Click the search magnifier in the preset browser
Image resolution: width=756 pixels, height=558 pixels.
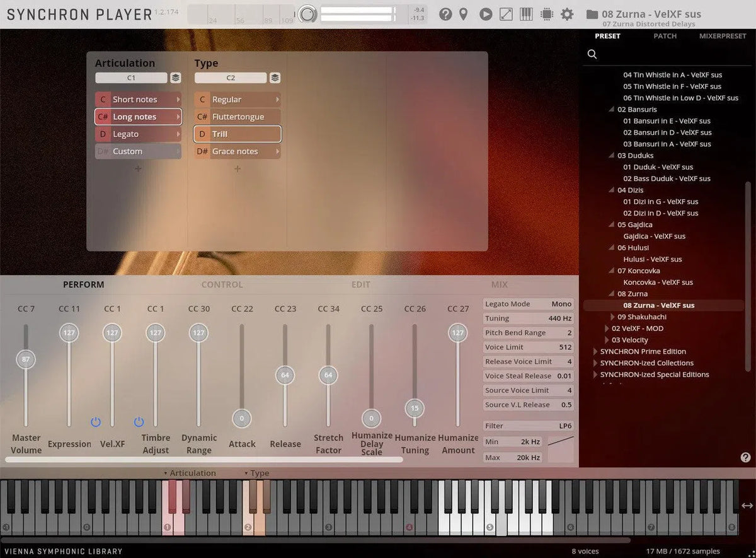[592, 54]
